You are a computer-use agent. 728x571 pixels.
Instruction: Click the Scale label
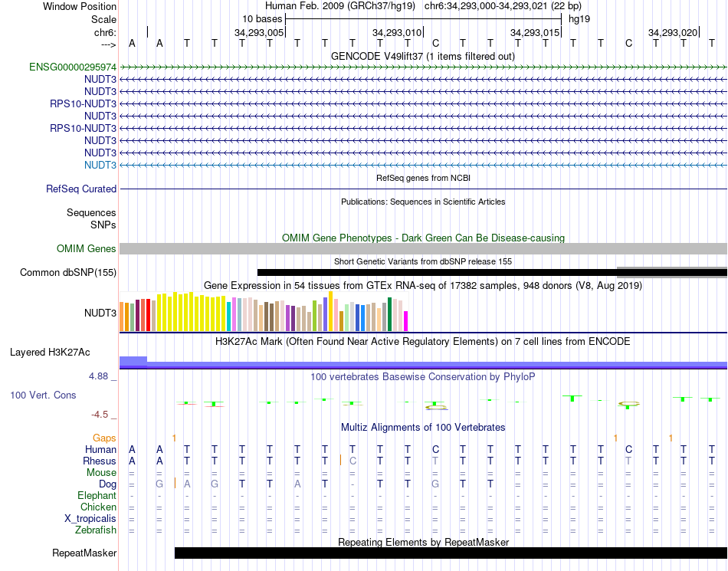[103, 19]
